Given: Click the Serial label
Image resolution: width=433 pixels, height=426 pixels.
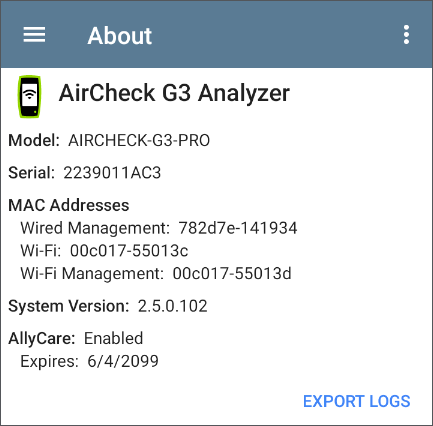Looking at the screenshot, I should pyautogui.click(x=31, y=173).
